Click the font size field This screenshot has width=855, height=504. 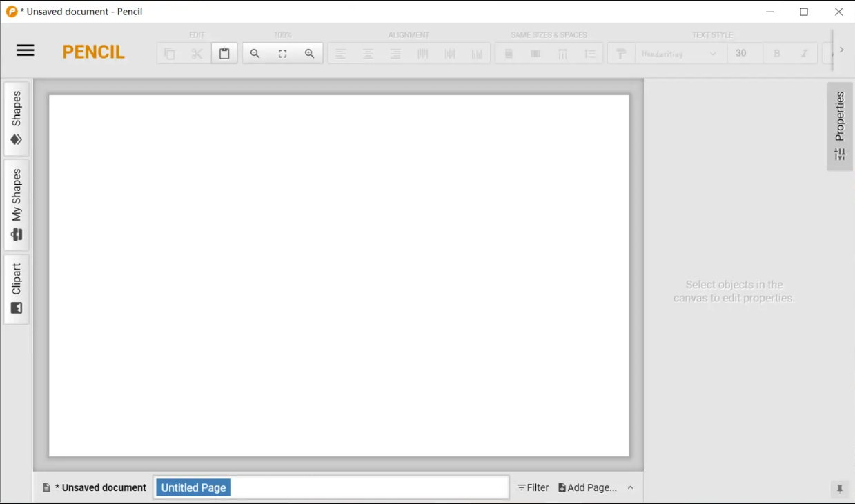coord(743,54)
